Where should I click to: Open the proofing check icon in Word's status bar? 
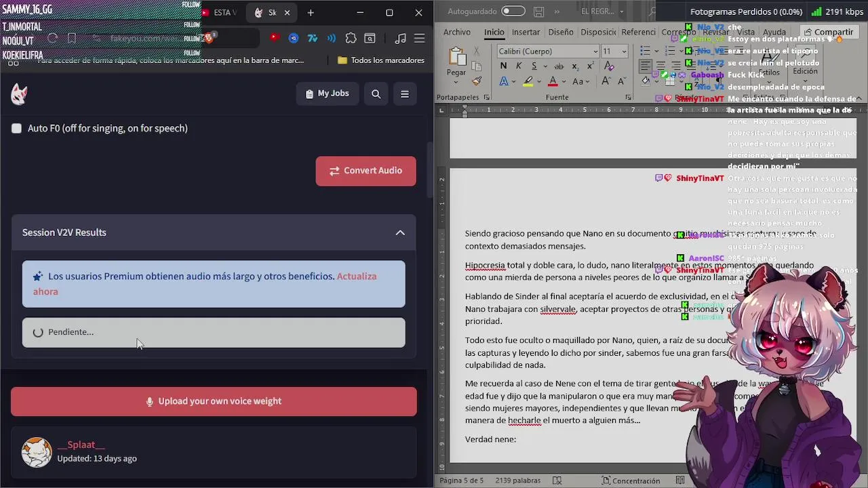(x=557, y=481)
